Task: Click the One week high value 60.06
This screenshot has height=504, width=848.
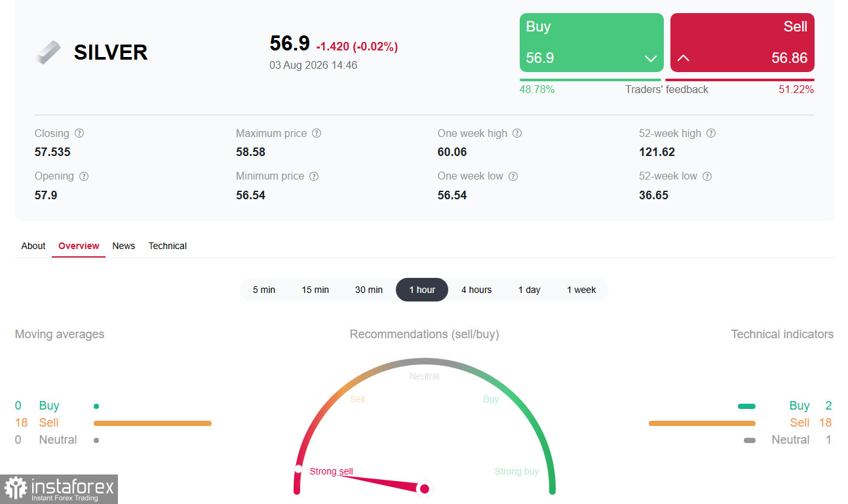Action: tap(452, 152)
